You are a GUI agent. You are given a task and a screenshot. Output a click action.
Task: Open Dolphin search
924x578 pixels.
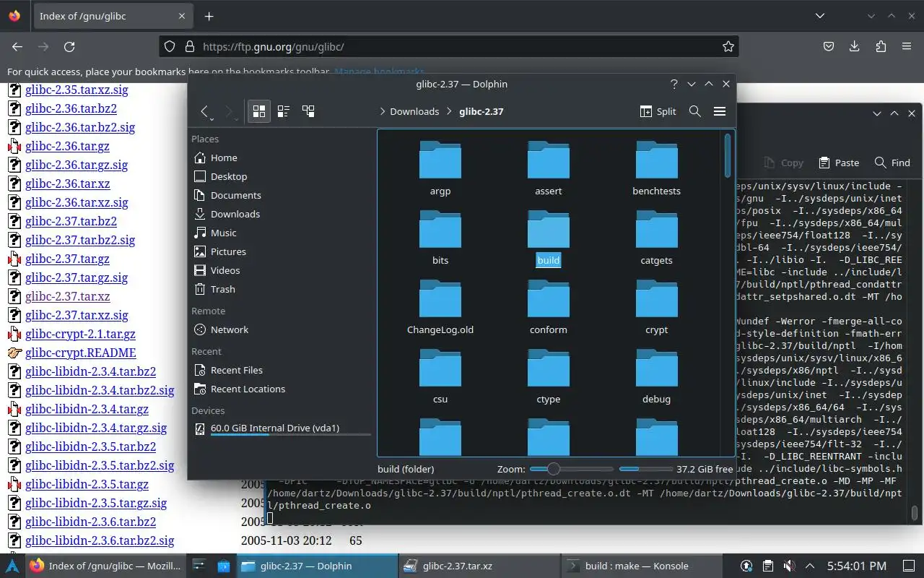pos(695,111)
